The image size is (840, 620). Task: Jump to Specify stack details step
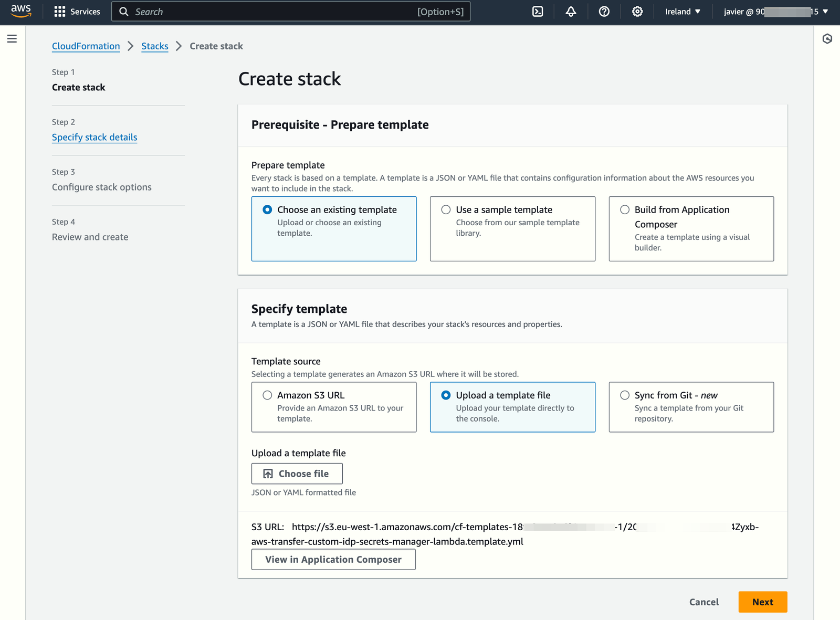(x=94, y=137)
